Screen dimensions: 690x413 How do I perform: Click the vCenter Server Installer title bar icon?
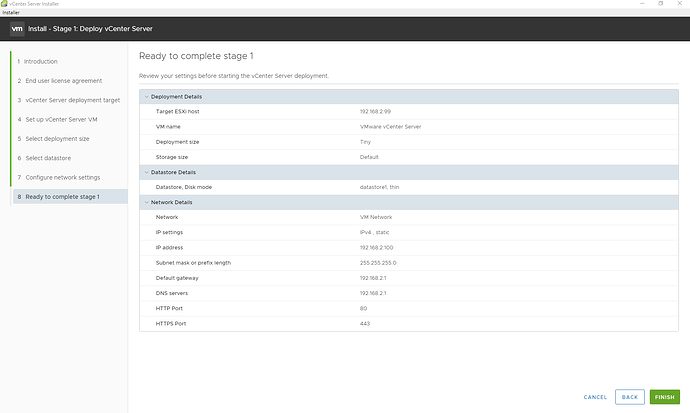pyautogui.click(x=4, y=4)
